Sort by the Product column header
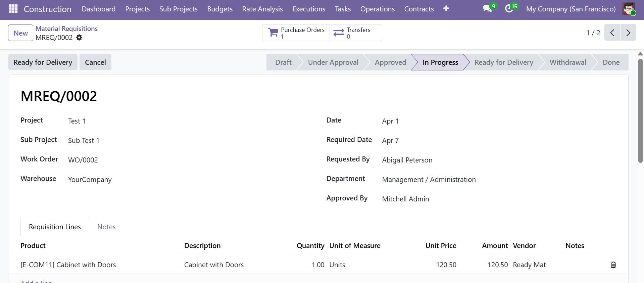This screenshot has width=644, height=283. 33,245
